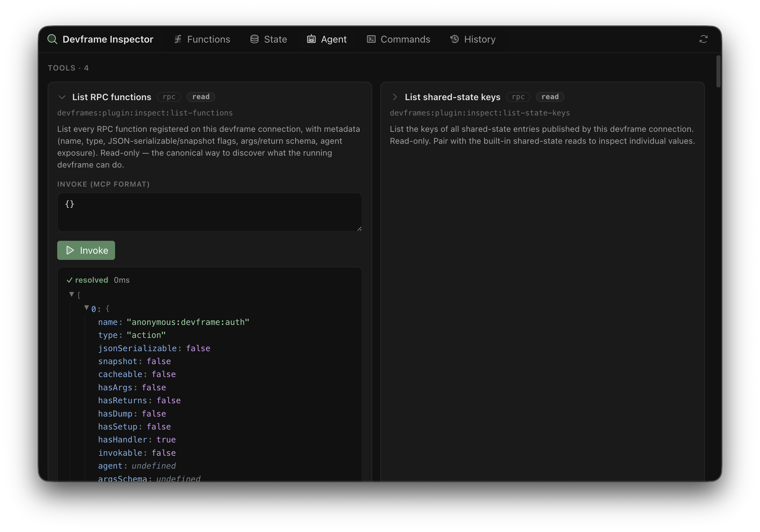Select the Agent tab

click(327, 39)
